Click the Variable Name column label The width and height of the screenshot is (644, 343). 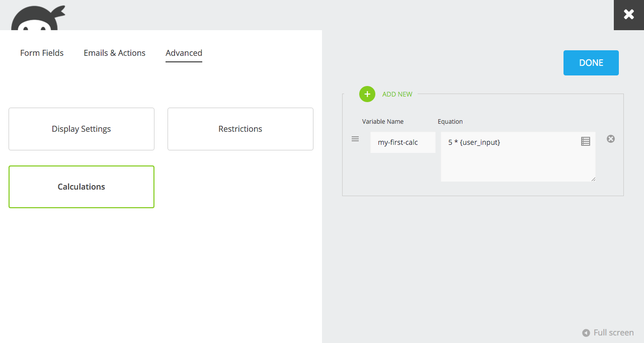tap(382, 121)
